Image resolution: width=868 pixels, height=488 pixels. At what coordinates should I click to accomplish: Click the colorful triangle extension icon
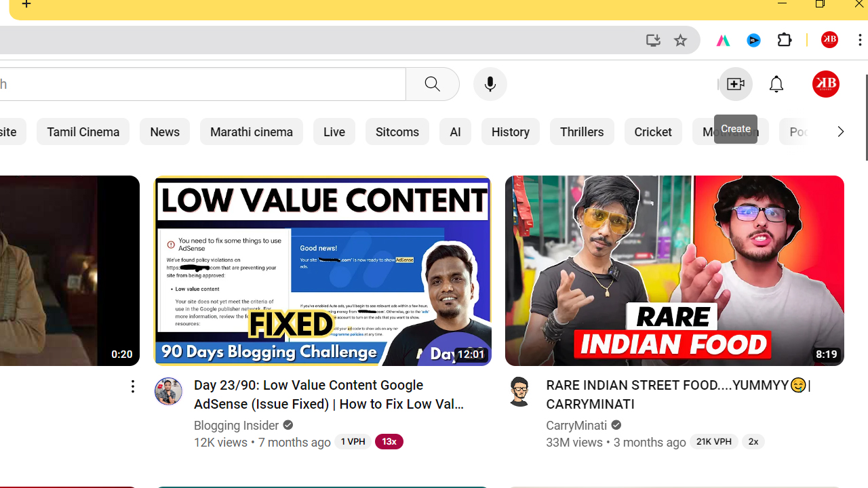[723, 40]
